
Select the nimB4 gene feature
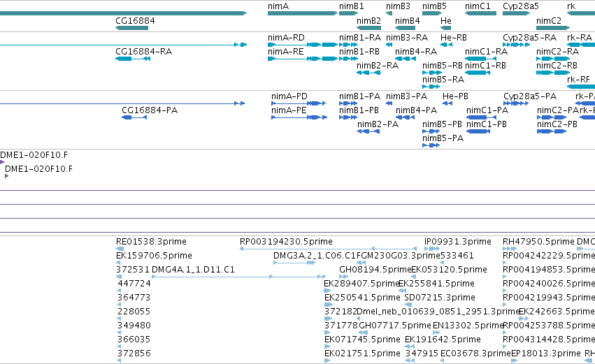click(x=405, y=28)
